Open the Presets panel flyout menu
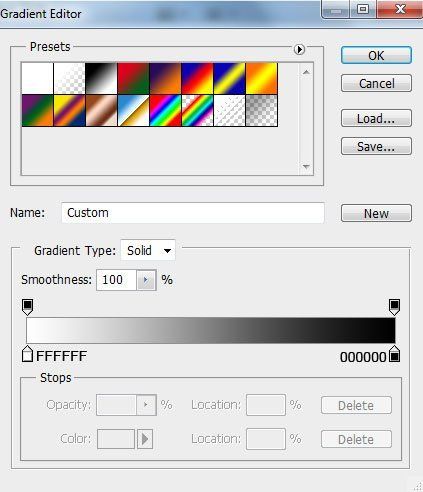Image resolution: width=423 pixels, height=492 pixels. click(x=299, y=50)
